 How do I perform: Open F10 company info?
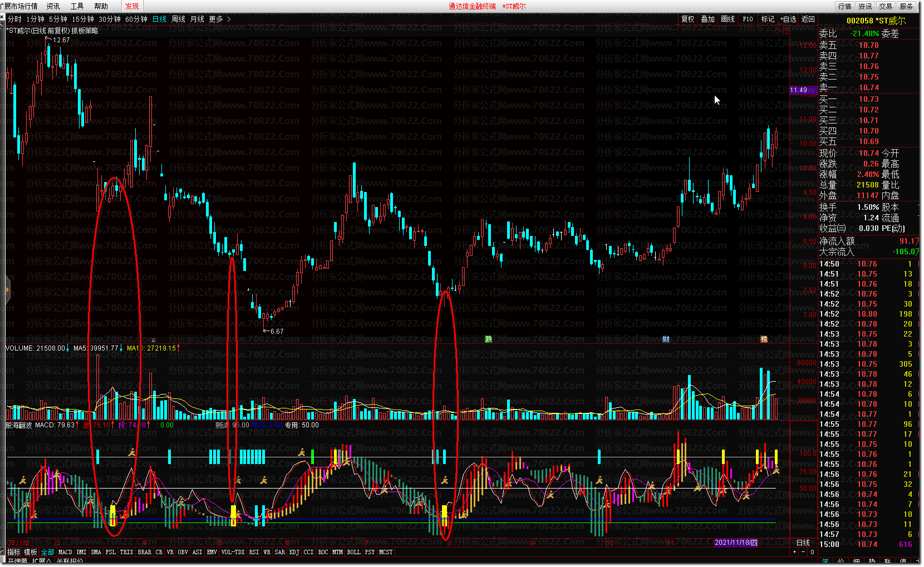(x=748, y=19)
